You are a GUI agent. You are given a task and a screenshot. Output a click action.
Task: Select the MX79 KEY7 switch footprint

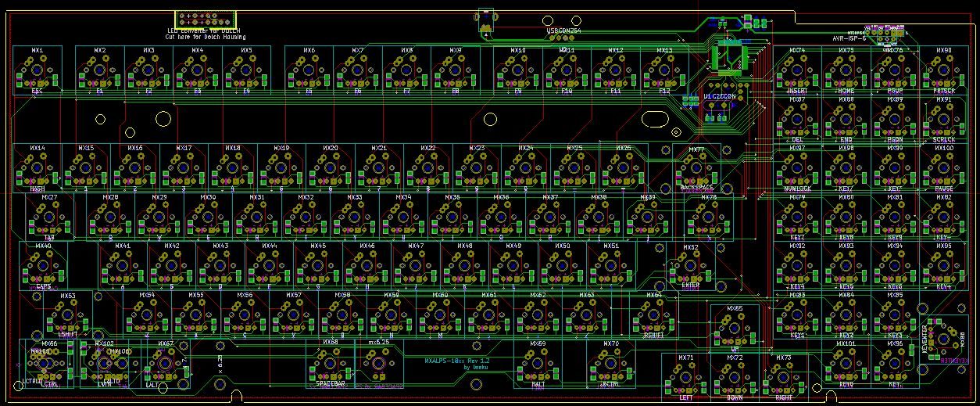(796, 217)
